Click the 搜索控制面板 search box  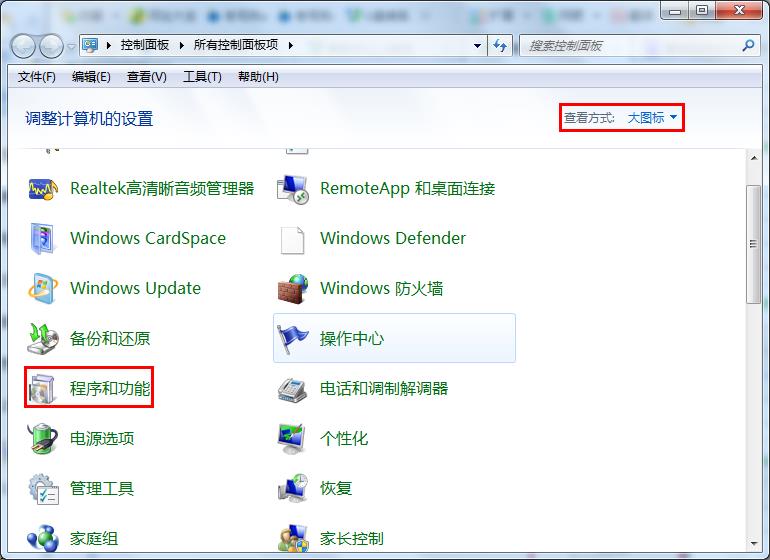tap(630, 46)
